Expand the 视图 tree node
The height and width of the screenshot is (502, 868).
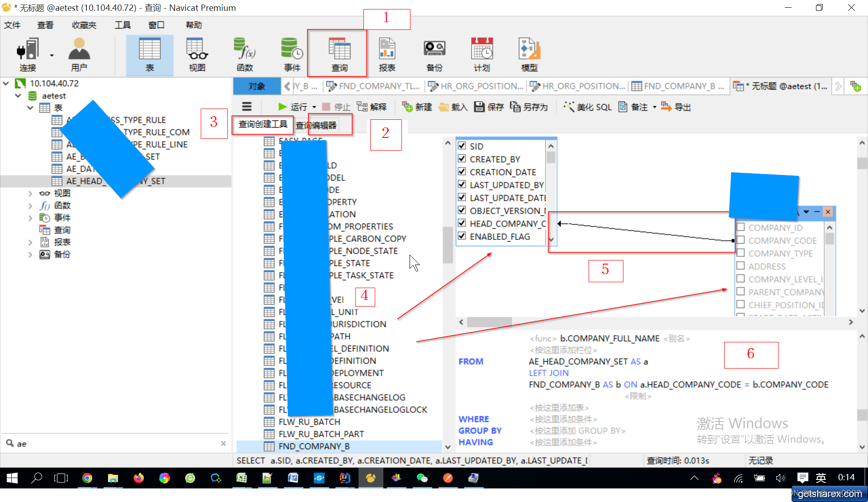pos(30,193)
